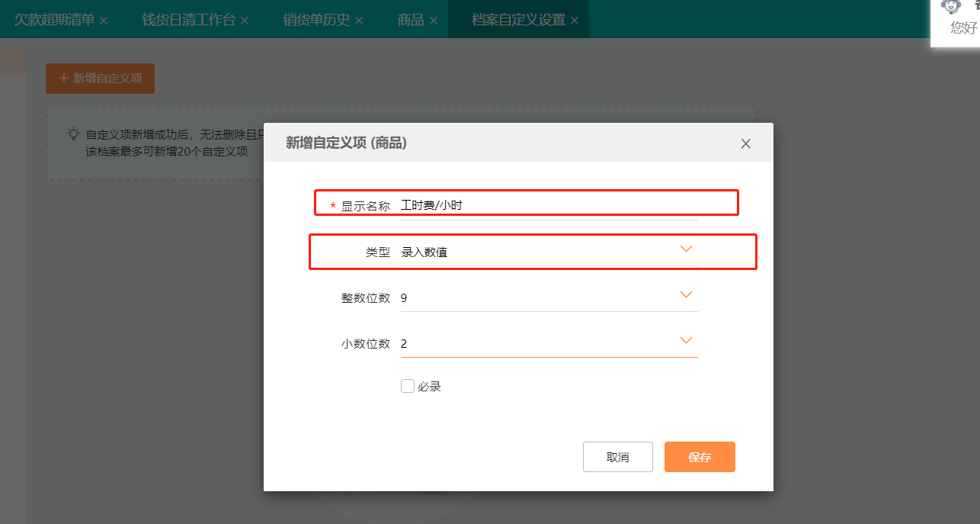Open the 整数位数 dropdown
980x524 pixels.
tap(686, 295)
